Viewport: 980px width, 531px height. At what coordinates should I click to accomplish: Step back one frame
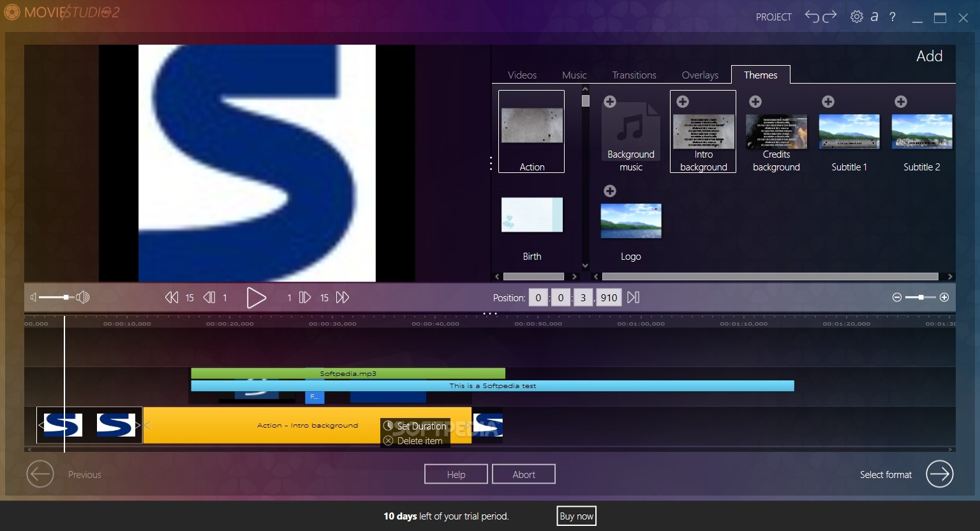(x=209, y=297)
